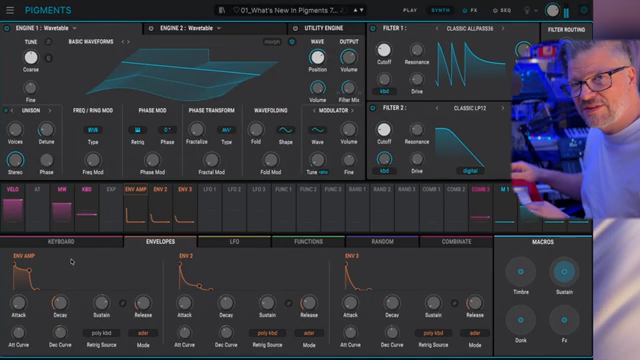Screen dimensions: 640x360
Task: Click the Phase Transform Type icon
Action: [227, 130]
